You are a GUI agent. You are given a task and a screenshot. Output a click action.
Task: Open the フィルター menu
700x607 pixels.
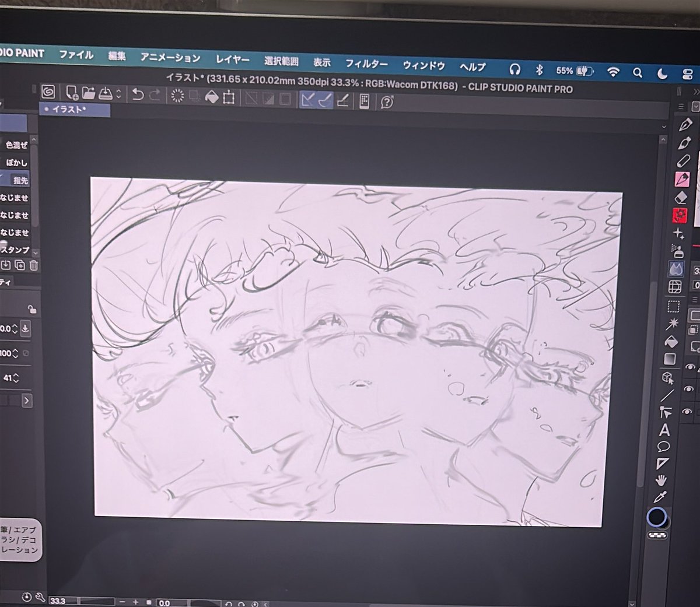click(366, 64)
